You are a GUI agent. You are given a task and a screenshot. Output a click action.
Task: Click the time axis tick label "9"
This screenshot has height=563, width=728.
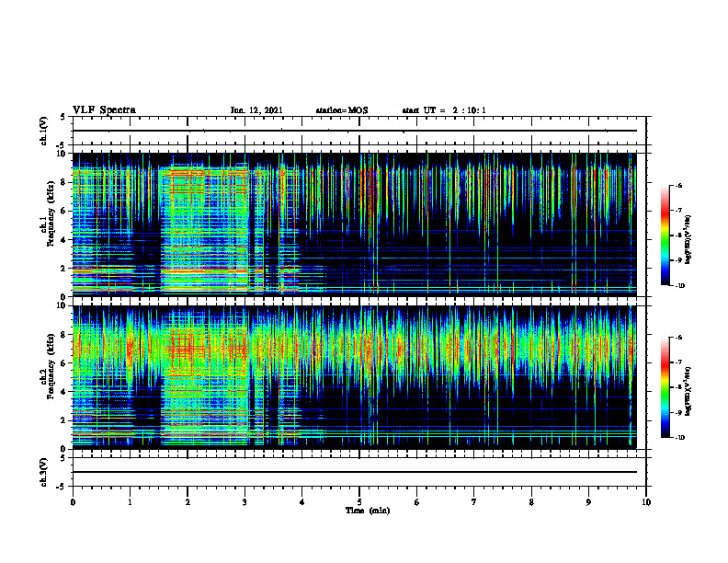pyautogui.click(x=588, y=502)
